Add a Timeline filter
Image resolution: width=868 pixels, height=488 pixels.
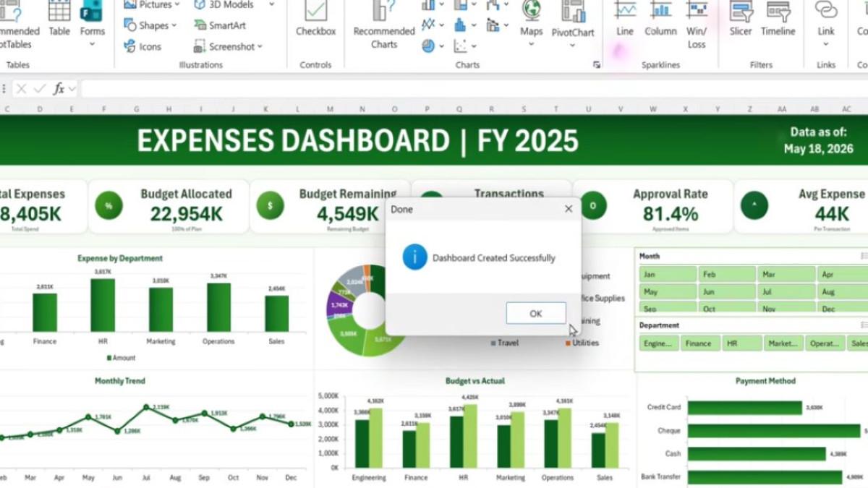(778, 20)
